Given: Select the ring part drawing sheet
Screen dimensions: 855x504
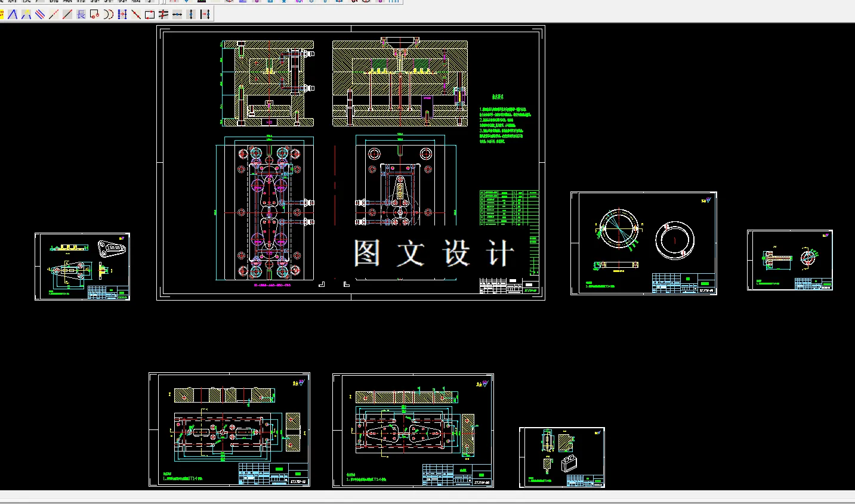Looking at the screenshot, I should point(644,243).
